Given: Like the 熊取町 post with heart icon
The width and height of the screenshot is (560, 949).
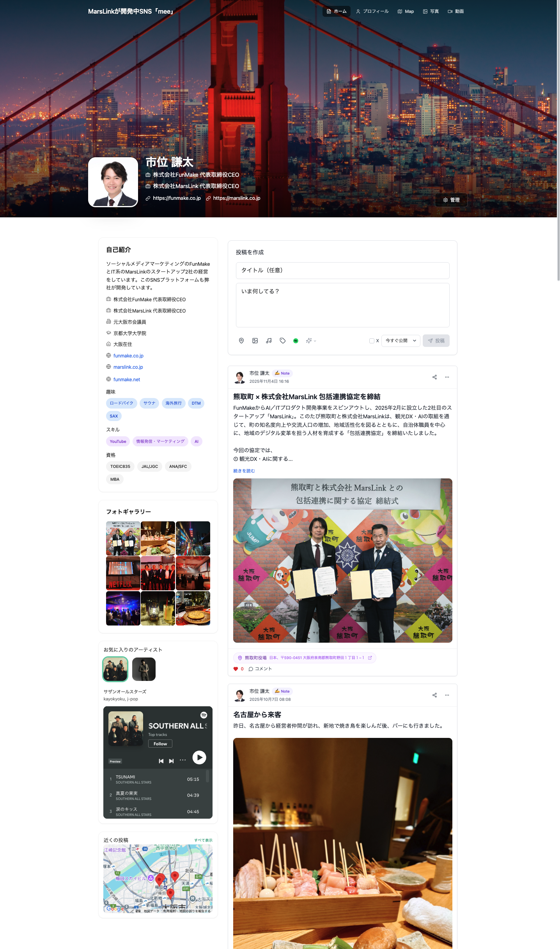Looking at the screenshot, I should [236, 669].
